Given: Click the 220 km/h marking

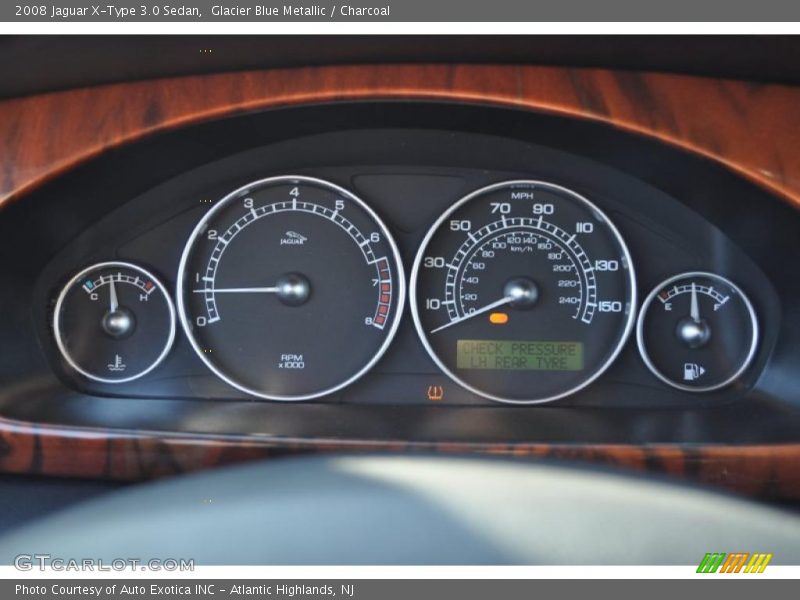Looking at the screenshot, I should [x=567, y=283].
